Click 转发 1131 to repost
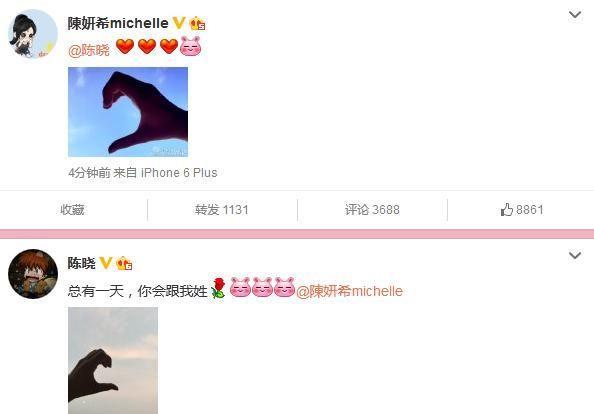Screen dimensions: 594x414 (x=222, y=209)
